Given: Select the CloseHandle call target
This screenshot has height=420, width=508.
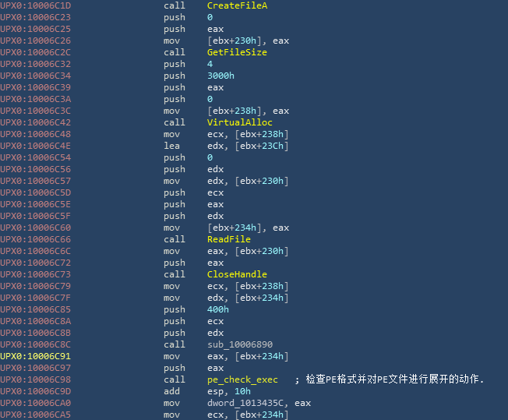Looking at the screenshot, I should point(237,274).
